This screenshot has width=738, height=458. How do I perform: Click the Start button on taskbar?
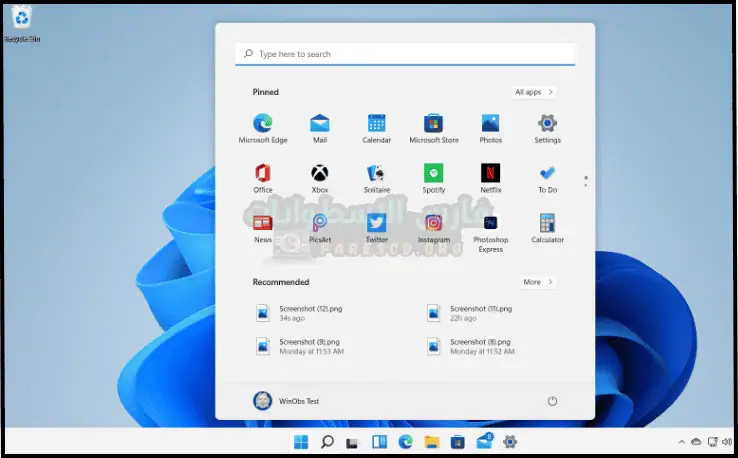point(300,442)
